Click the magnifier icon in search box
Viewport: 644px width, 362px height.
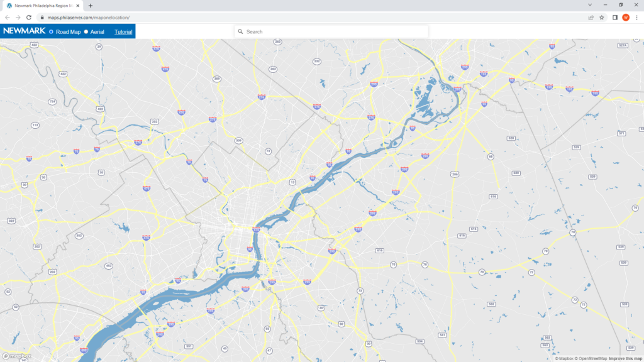240,31
